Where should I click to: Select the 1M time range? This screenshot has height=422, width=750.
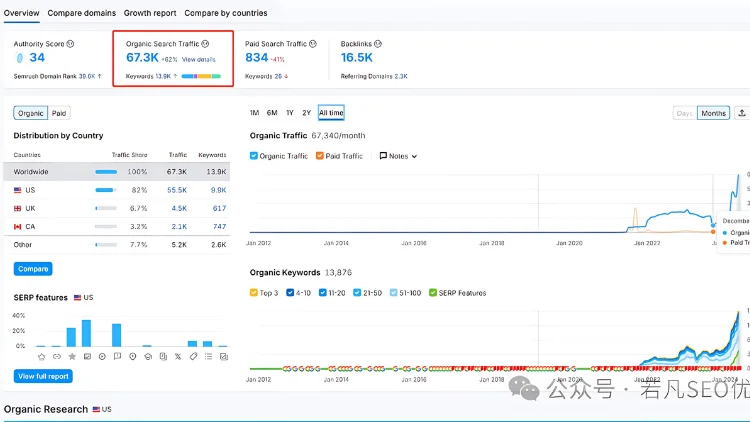[x=254, y=112]
